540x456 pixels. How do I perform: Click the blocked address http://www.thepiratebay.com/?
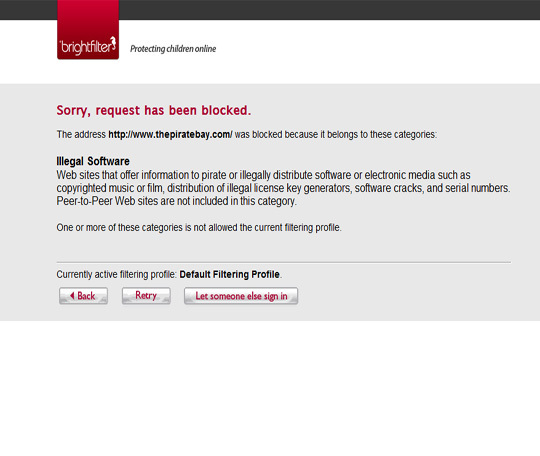(170, 134)
